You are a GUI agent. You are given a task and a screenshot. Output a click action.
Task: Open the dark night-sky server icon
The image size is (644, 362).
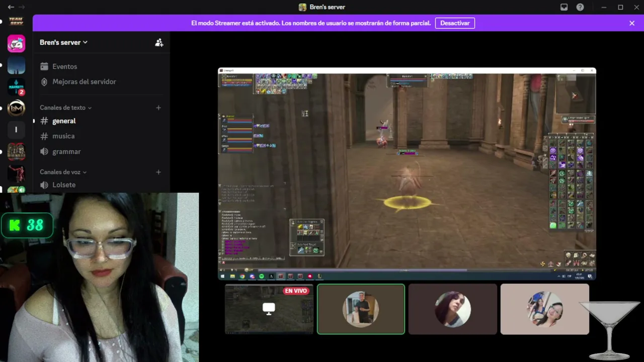(16, 65)
